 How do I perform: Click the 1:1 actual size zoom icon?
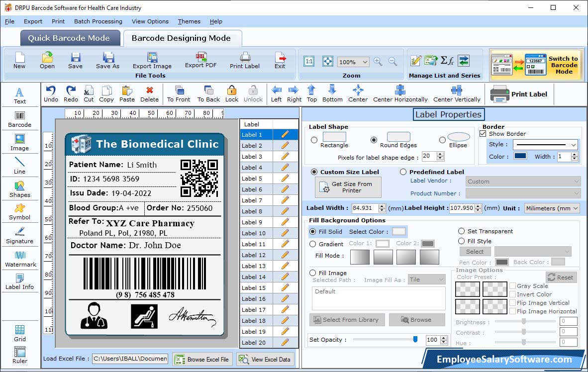click(309, 62)
